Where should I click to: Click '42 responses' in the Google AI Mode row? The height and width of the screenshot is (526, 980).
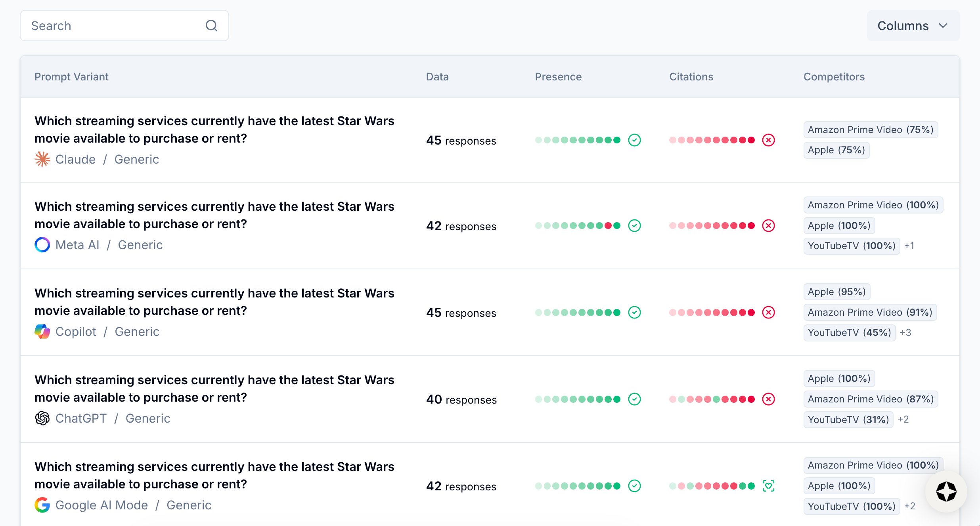tap(461, 486)
